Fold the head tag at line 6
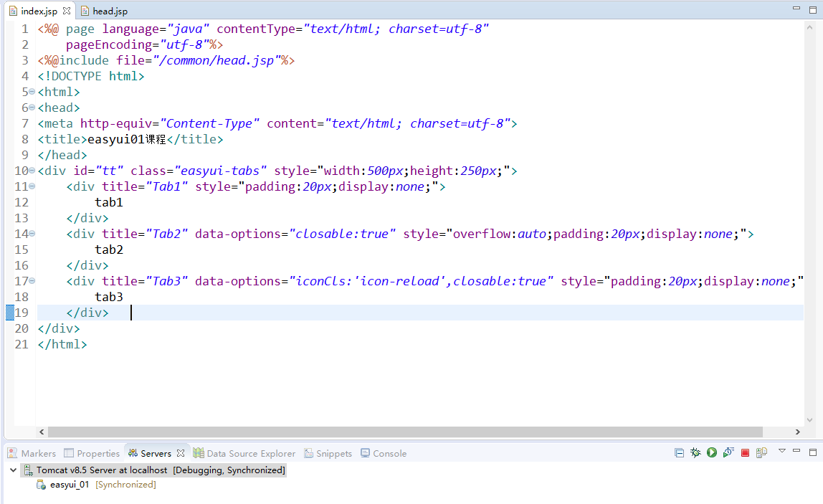 (32, 108)
